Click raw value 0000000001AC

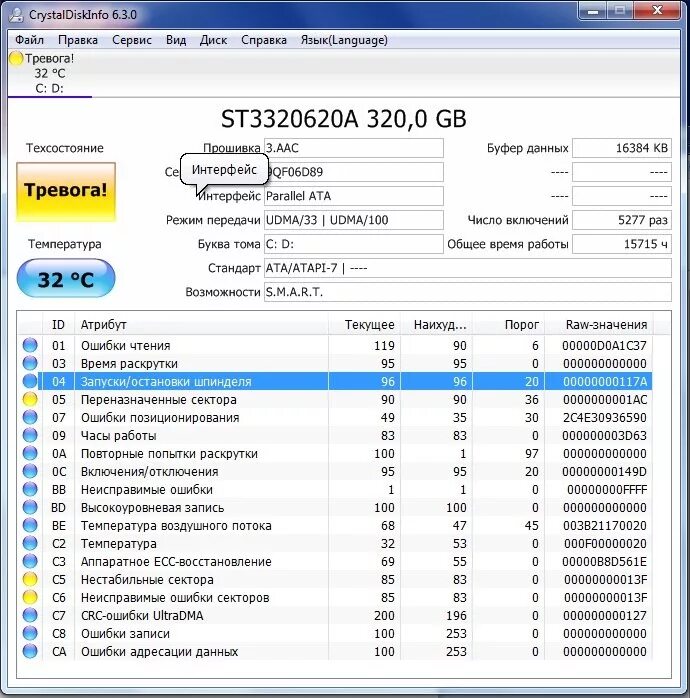pos(605,399)
